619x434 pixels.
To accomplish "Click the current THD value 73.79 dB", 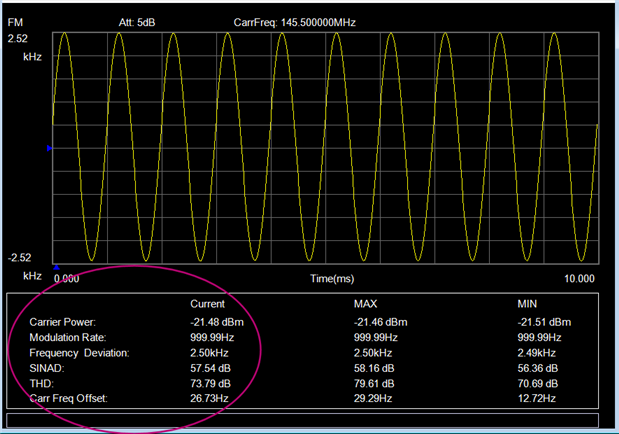I will pyautogui.click(x=210, y=383).
